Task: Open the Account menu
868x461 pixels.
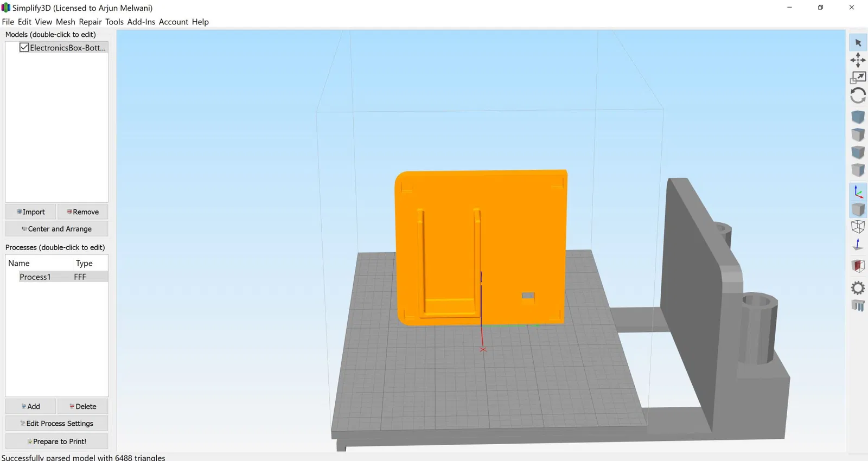Action: point(174,22)
